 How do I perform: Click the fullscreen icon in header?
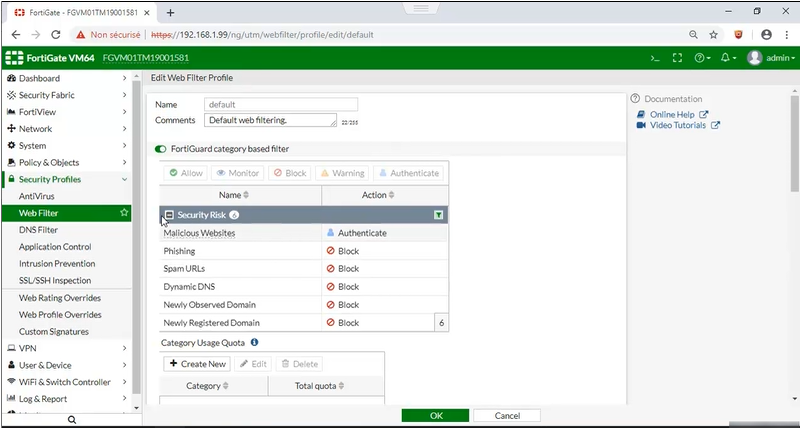[x=677, y=58]
